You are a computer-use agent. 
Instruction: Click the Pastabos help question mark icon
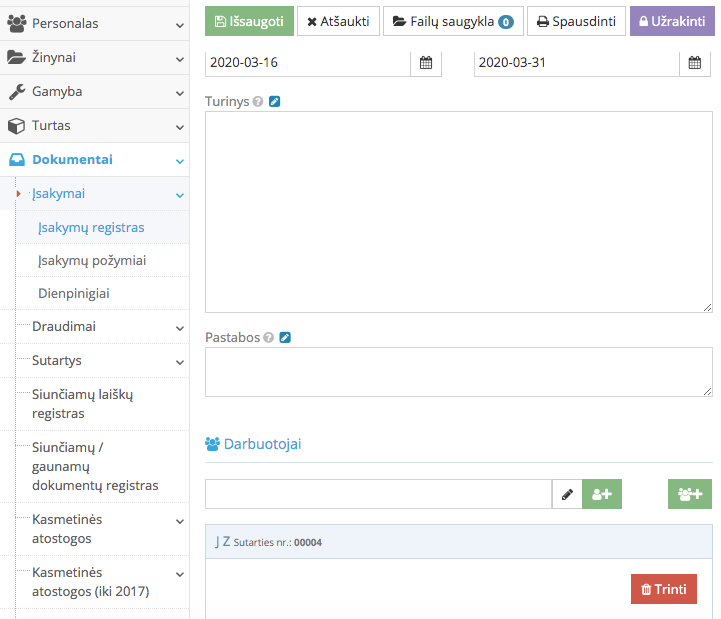click(x=268, y=338)
